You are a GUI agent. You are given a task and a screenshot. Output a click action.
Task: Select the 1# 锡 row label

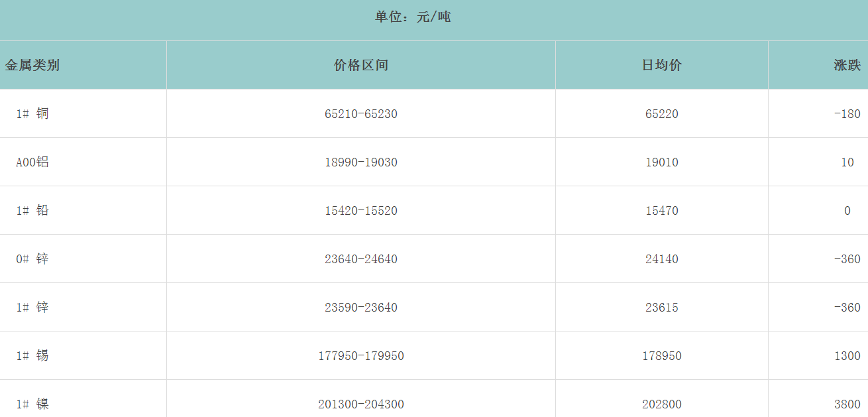click(x=32, y=356)
